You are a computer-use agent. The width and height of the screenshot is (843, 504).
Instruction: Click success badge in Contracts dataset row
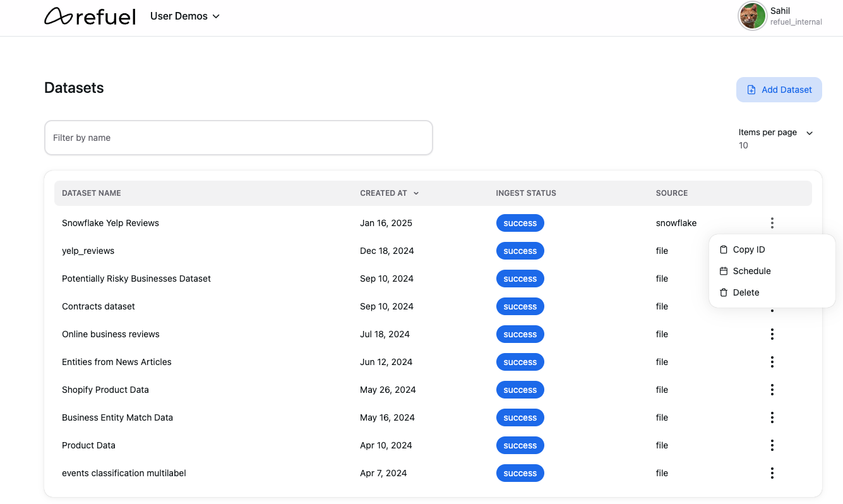pos(520,306)
